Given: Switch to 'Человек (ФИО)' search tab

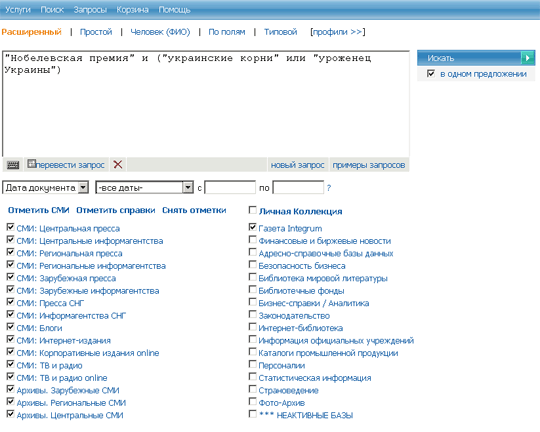Looking at the screenshot, I should click(160, 32).
